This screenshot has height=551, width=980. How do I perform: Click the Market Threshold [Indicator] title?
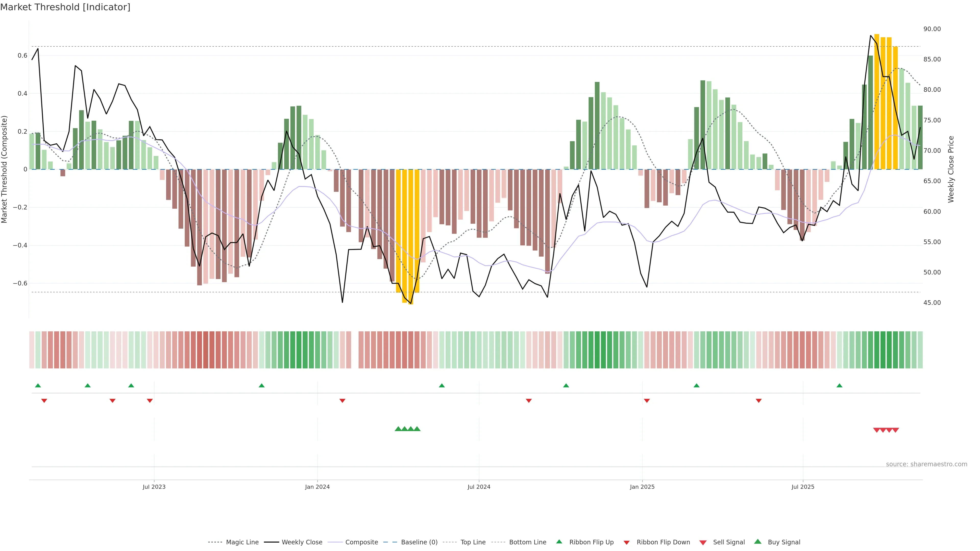[65, 7]
